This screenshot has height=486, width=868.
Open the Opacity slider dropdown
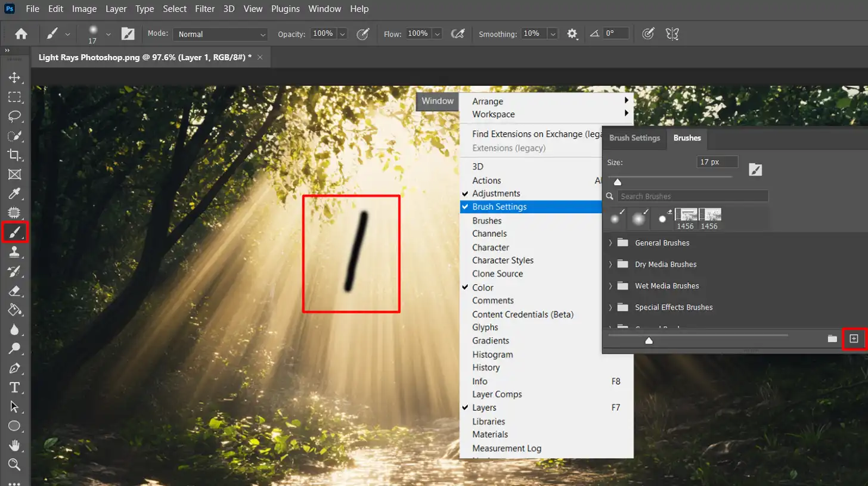point(343,34)
